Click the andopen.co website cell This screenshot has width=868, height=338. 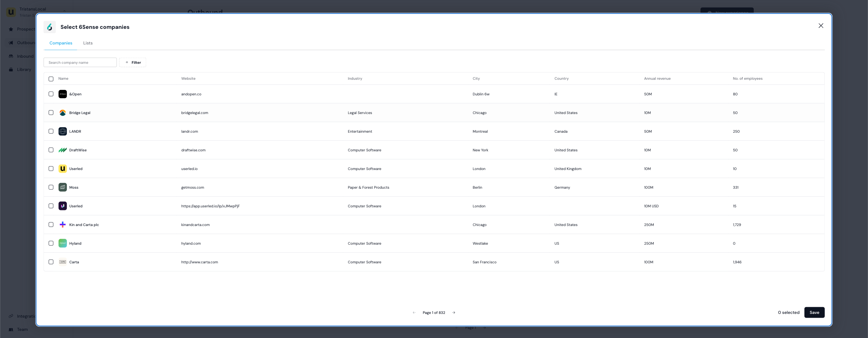(x=191, y=94)
